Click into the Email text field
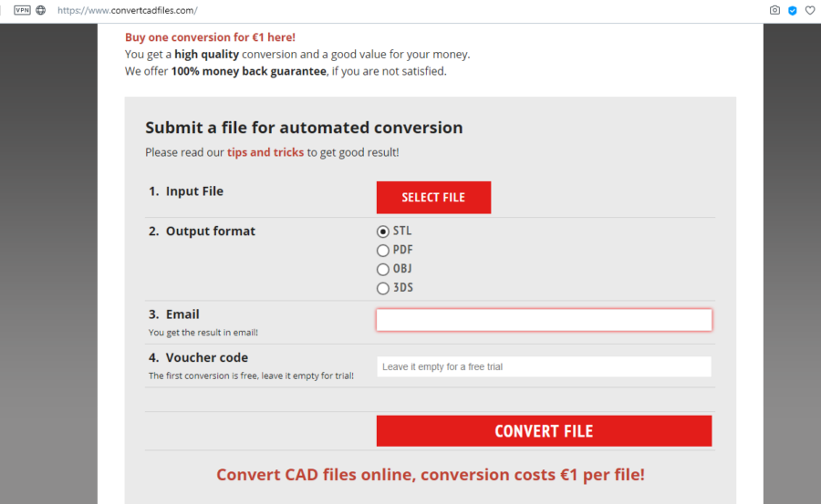 (x=544, y=320)
